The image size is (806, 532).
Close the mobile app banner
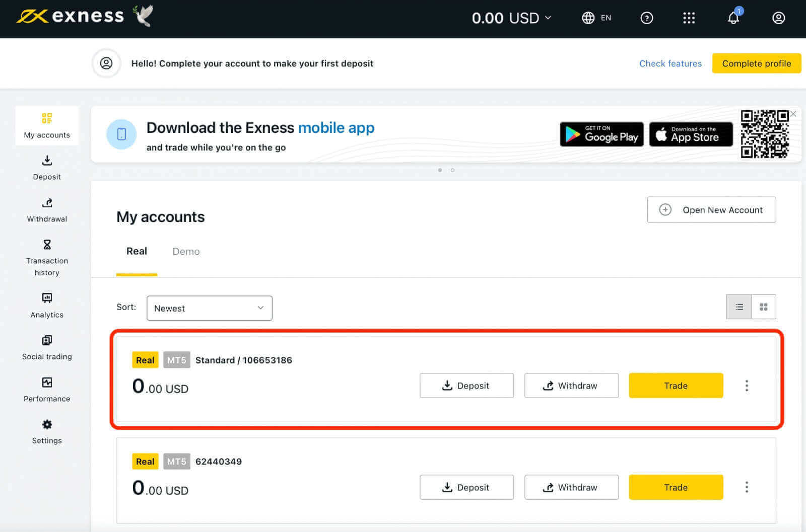[793, 114]
